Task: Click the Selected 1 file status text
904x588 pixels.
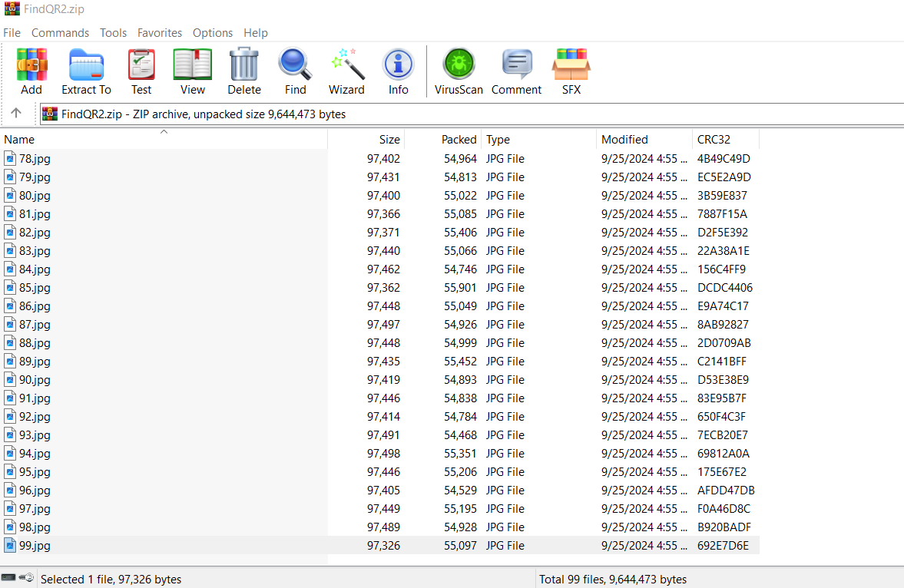Action: point(111,580)
